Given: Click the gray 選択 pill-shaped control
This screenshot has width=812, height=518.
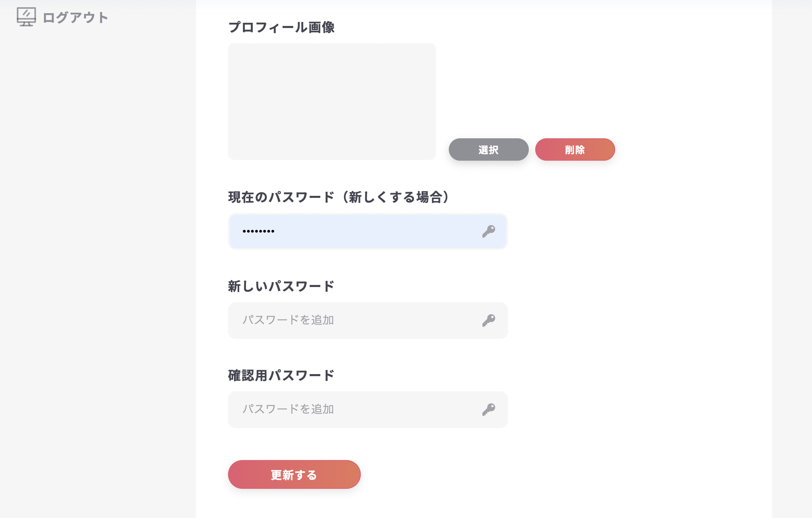Looking at the screenshot, I should [x=488, y=149].
